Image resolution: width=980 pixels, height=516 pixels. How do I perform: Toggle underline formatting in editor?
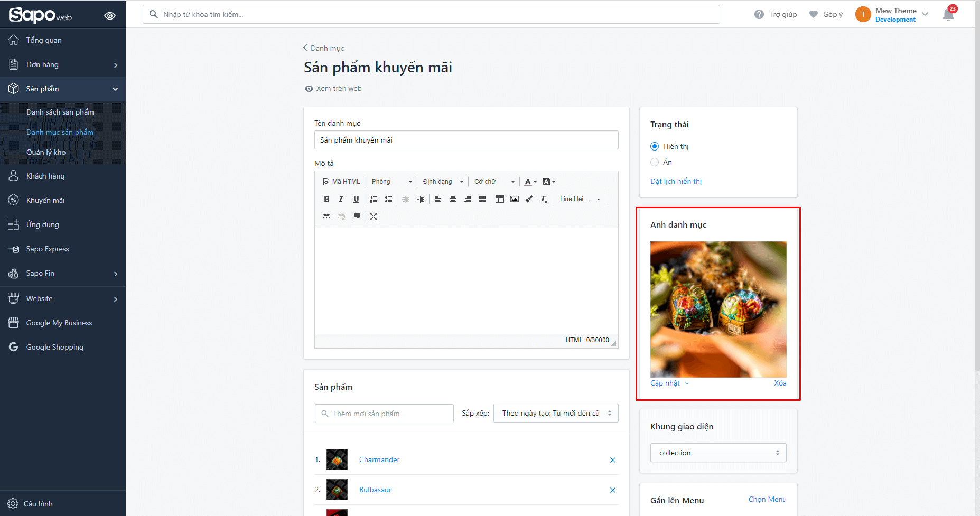[x=356, y=199]
